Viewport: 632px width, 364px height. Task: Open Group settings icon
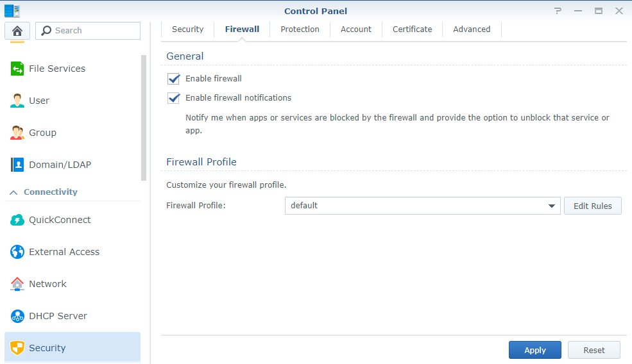(17, 133)
